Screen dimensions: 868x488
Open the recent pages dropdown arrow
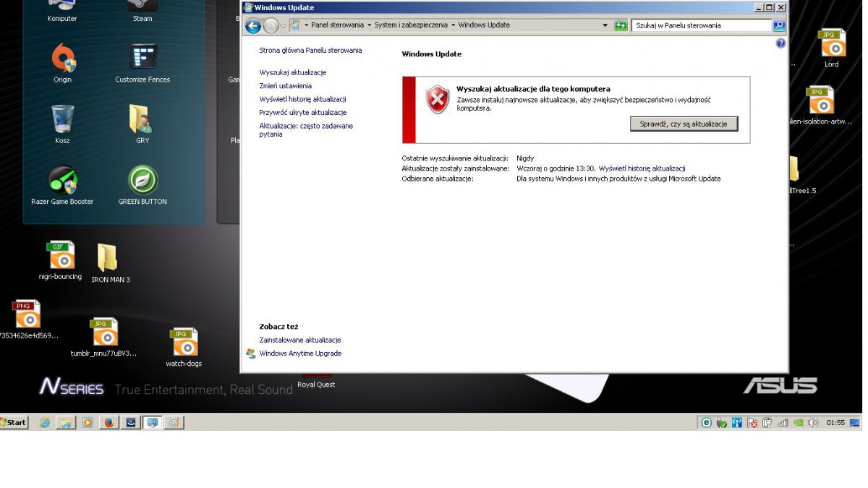[x=284, y=26]
